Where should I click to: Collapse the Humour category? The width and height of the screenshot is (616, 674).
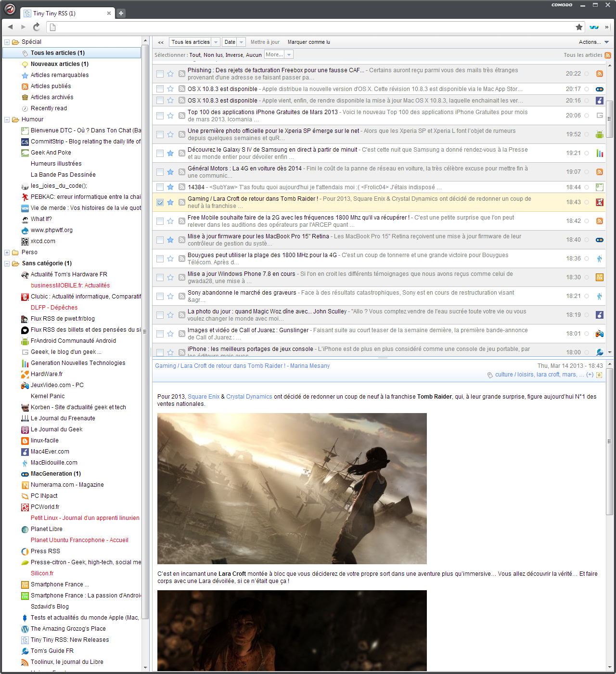7,120
